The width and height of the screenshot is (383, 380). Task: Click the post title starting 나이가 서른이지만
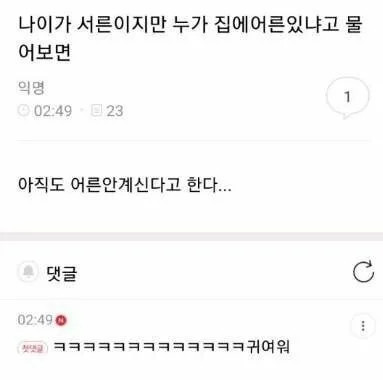(x=190, y=39)
